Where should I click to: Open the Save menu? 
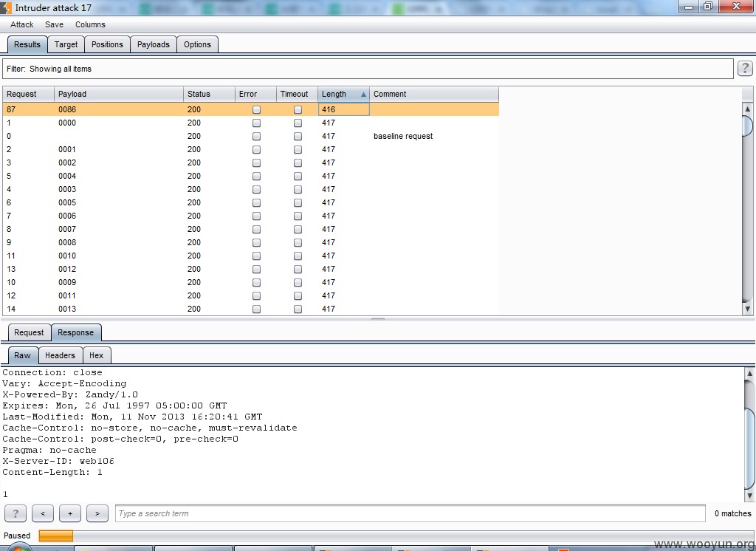pyautogui.click(x=54, y=24)
